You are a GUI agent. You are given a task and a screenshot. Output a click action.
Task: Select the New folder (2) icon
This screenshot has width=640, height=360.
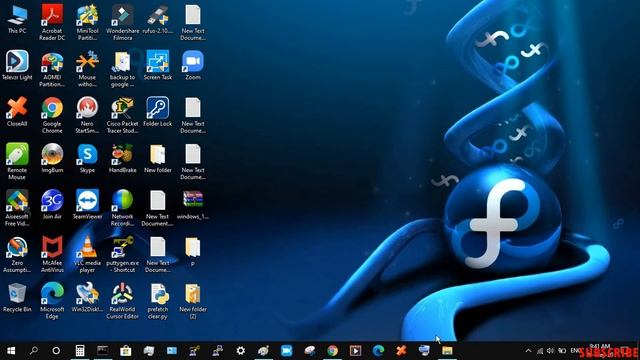(193, 301)
